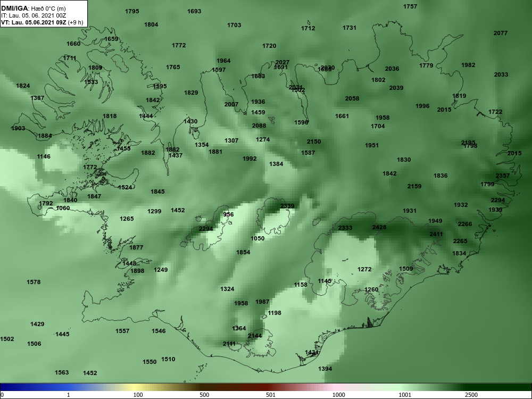The image size is (532, 399).
Task: Click the map value 1198
Action: tap(275, 313)
